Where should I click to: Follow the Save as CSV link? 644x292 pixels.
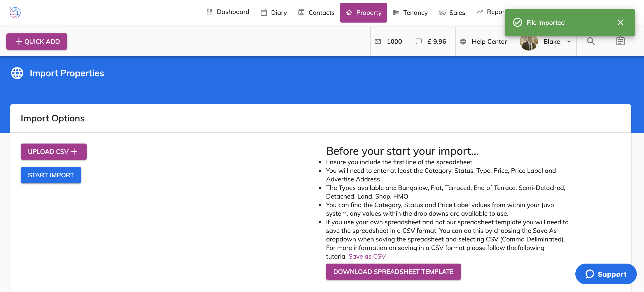point(367,256)
